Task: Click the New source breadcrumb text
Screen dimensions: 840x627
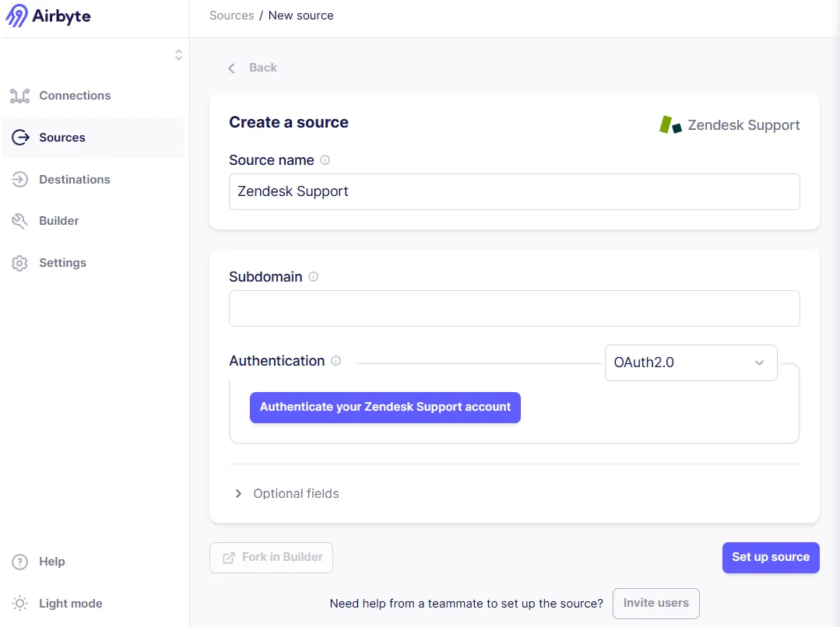Action: click(301, 16)
